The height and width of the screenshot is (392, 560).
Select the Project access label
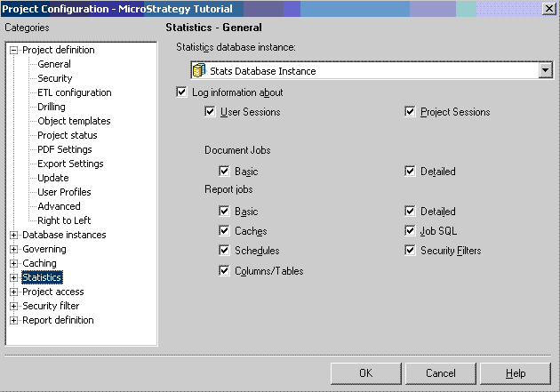click(x=53, y=292)
